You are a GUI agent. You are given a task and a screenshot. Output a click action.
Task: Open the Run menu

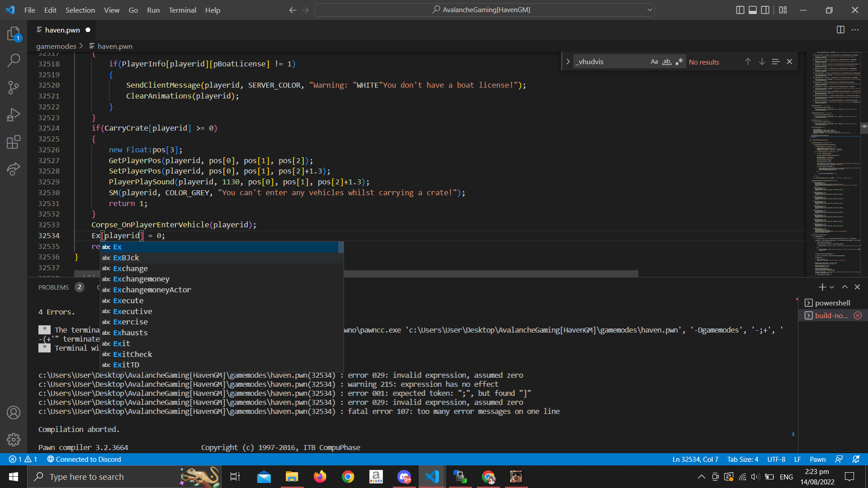pyautogui.click(x=153, y=10)
